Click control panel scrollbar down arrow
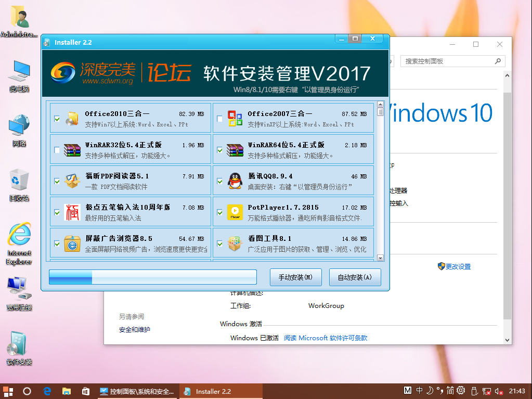The height and width of the screenshot is (399, 532). coord(507,340)
